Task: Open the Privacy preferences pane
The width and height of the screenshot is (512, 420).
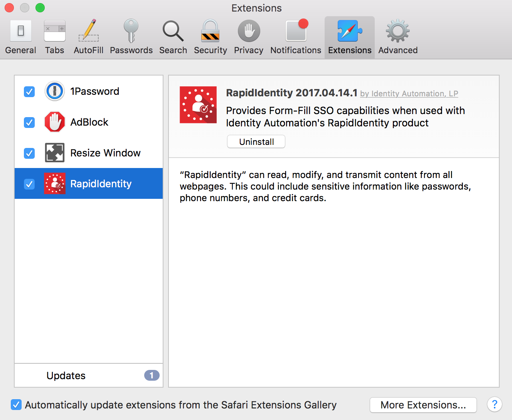Action: click(x=249, y=37)
